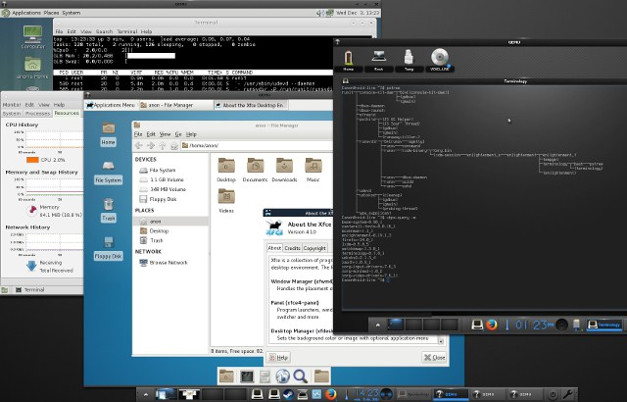Expand the bottom taskbar arrow menu
The height and width of the screenshot is (402, 627).
point(146,395)
